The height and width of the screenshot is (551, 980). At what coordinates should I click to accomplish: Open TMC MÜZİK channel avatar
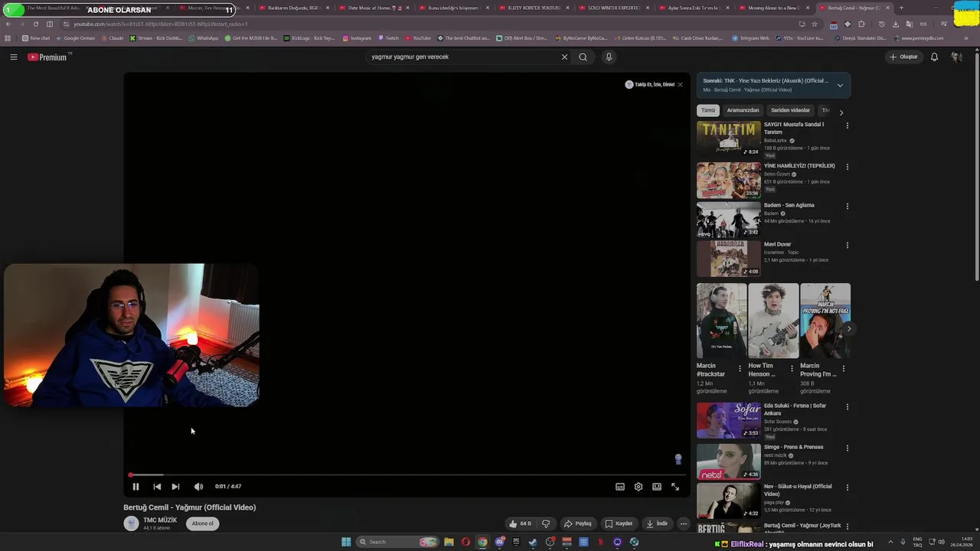(132, 523)
